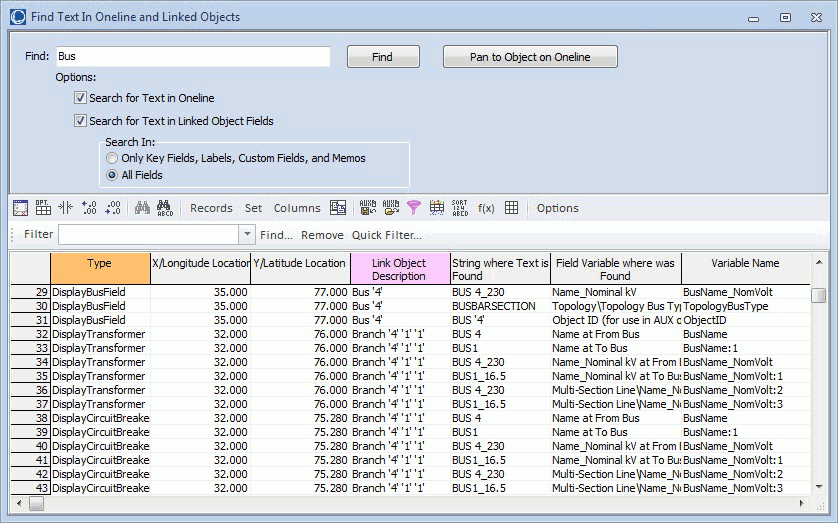Open the Records dropdown menu

211,208
